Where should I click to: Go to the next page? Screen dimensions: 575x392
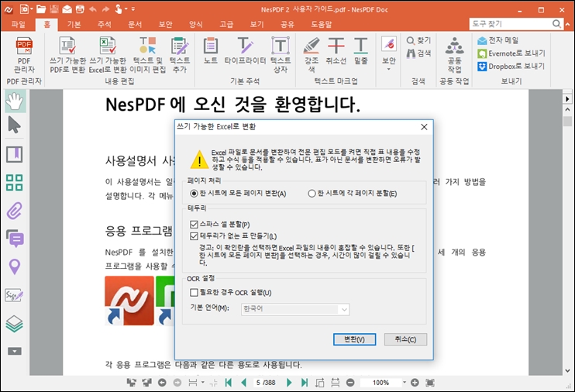289,383
